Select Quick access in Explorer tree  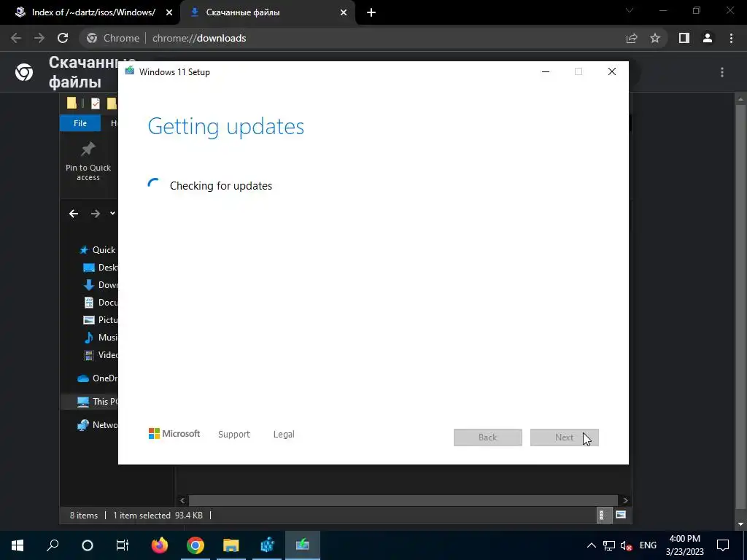point(97,250)
